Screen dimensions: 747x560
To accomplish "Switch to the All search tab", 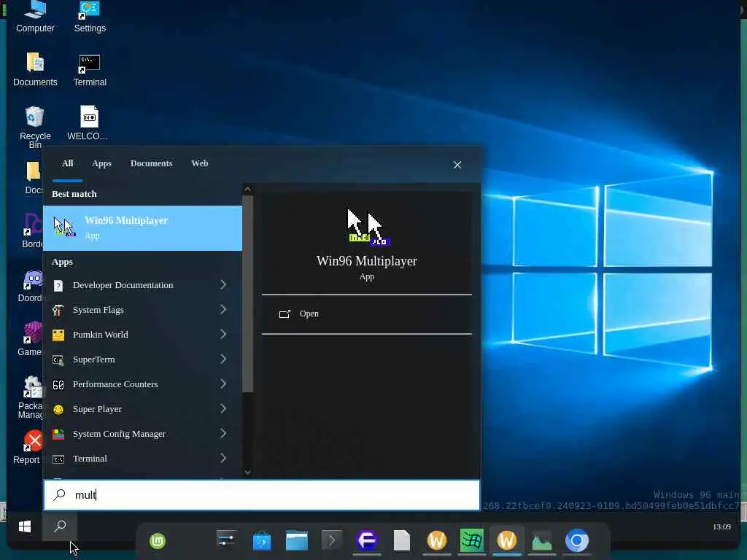I will coord(68,163).
